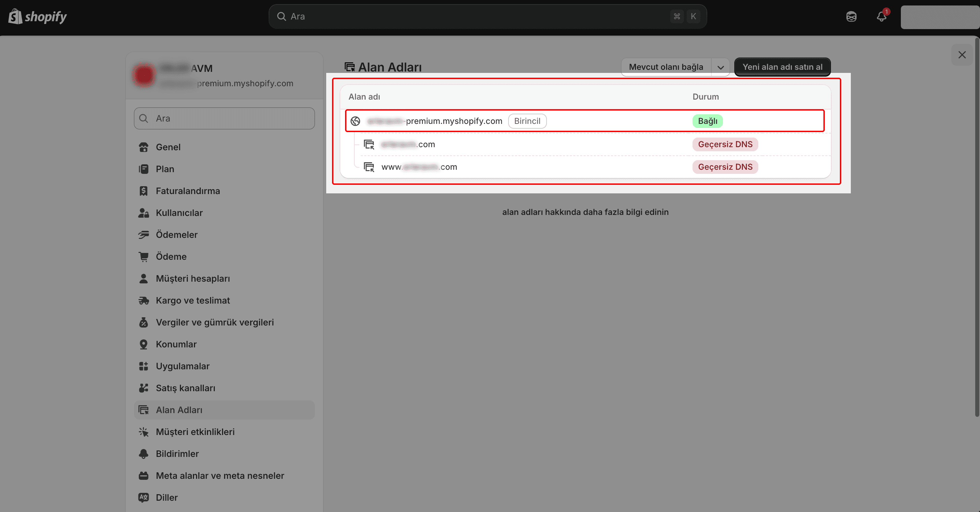Open the notifications bell icon

(881, 16)
